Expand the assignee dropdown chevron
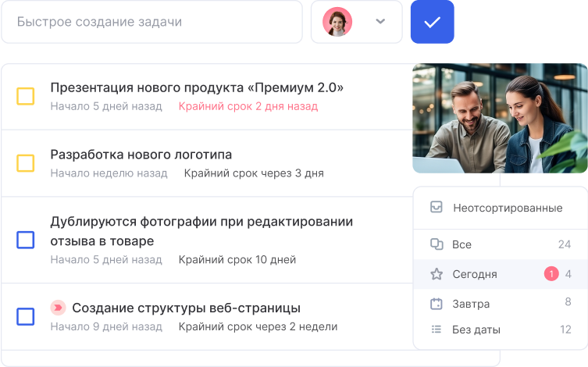Screen dimensions: 588x367 380,22
